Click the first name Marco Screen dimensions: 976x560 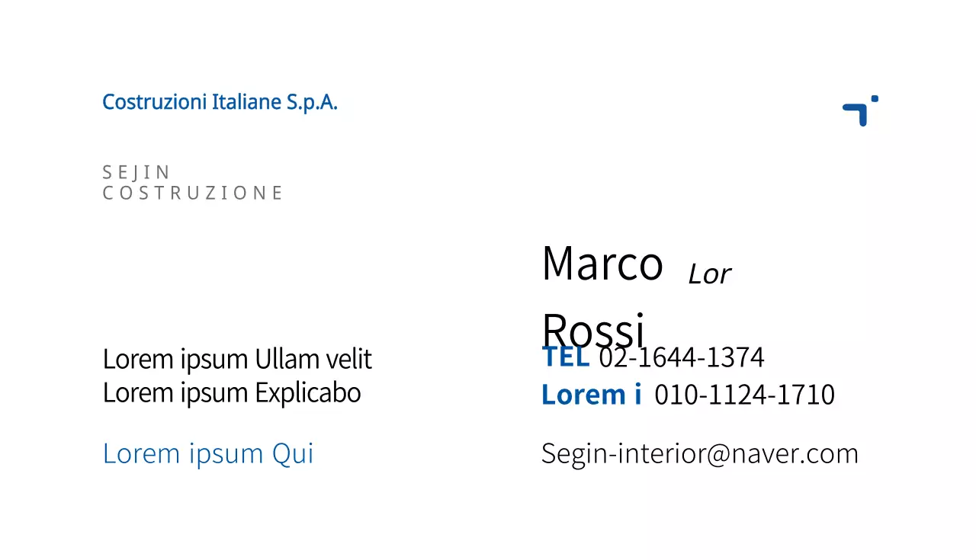pos(602,264)
